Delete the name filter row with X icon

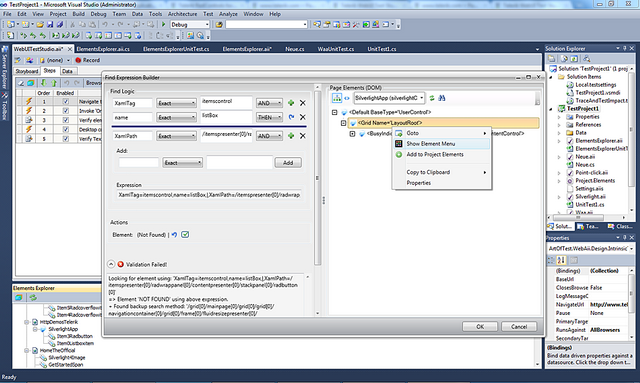click(x=303, y=117)
